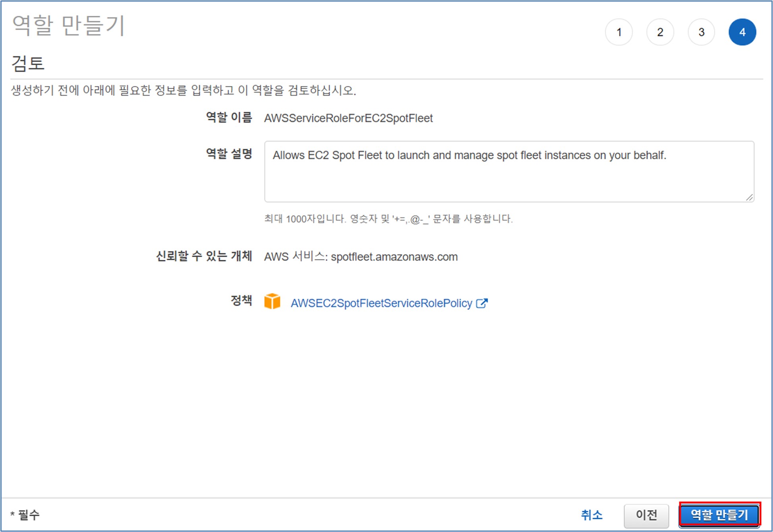
Task: Jump to step 2 circle indicator
Action: (660, 32)
